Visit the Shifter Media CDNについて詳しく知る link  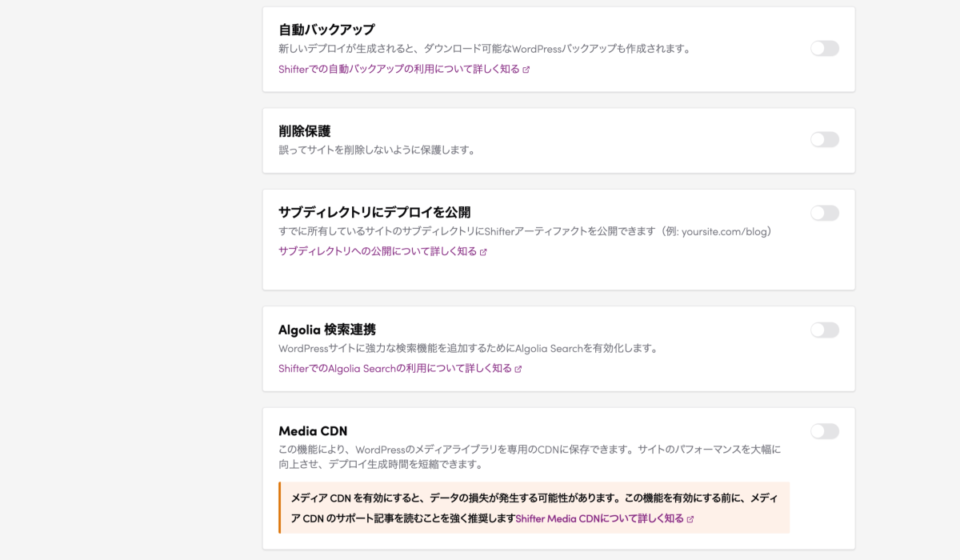(600, 518)
